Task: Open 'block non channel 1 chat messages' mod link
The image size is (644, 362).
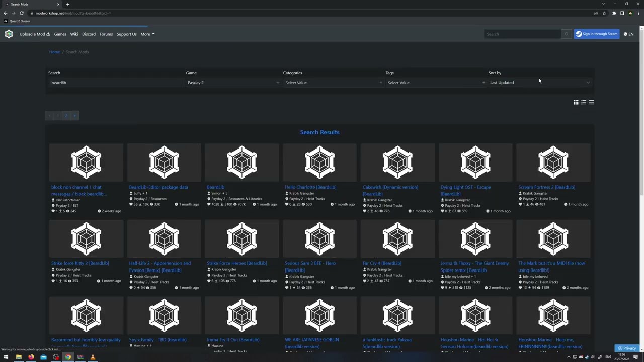Action: (78, 190)
